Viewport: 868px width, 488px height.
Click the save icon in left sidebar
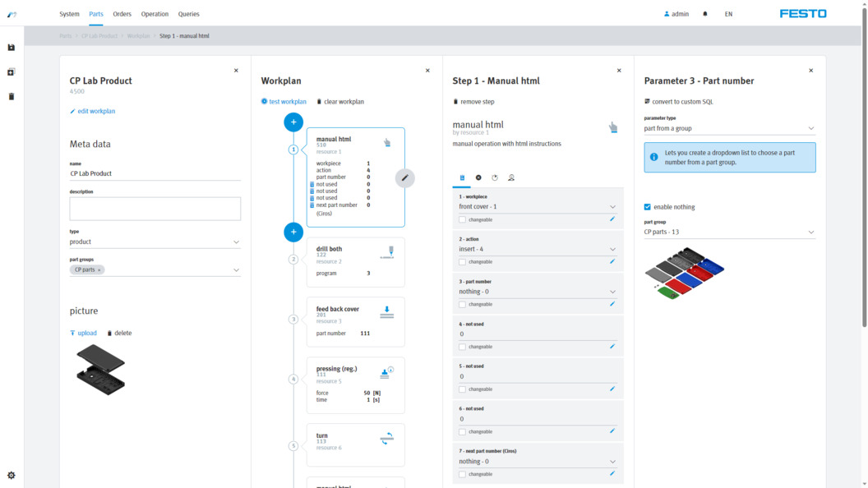point(12,48)
